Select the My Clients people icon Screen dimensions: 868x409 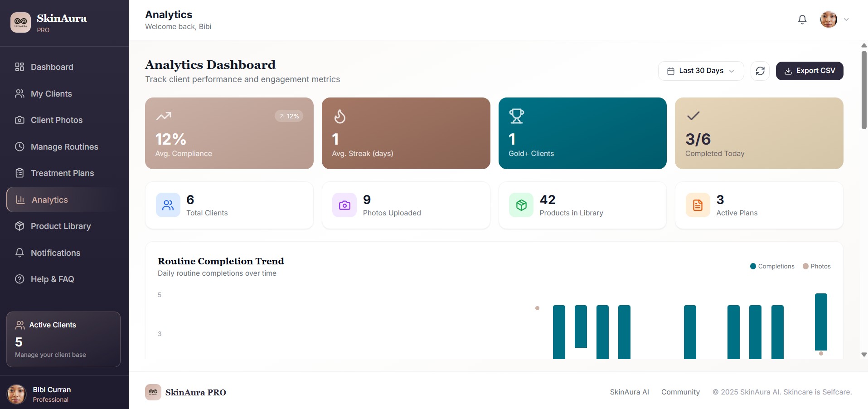pyautogui.click(x=19, y=93)
